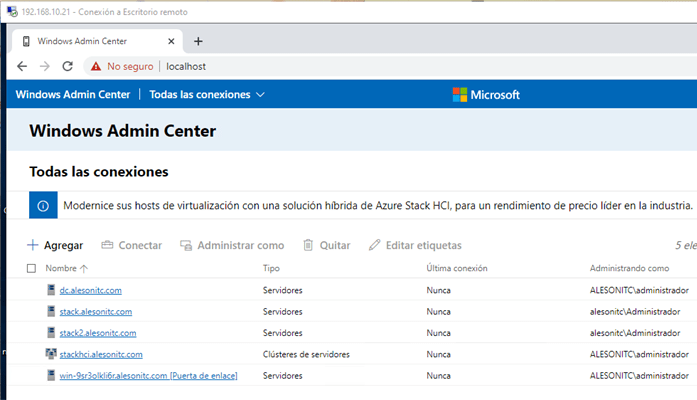This screenshot has height=400, width=697.
Task: Sort by 'Última conexión' column header
Action: (457, 268)
